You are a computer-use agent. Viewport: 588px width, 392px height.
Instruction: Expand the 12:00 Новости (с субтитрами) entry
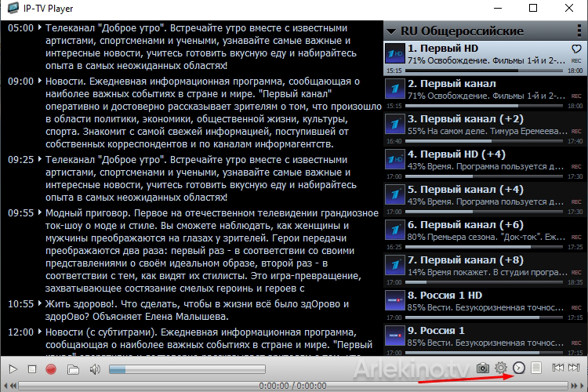(x=40, y=332)
